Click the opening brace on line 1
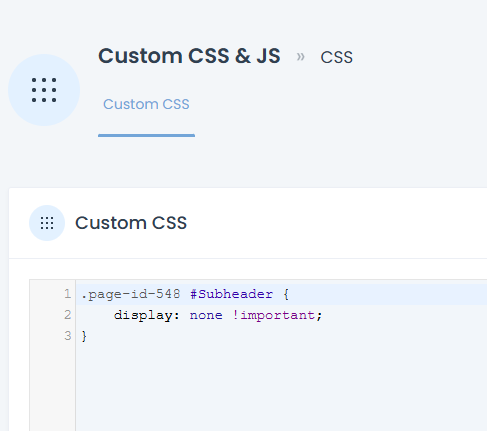This screenshot has width=487, height=431. click(286, 294)
